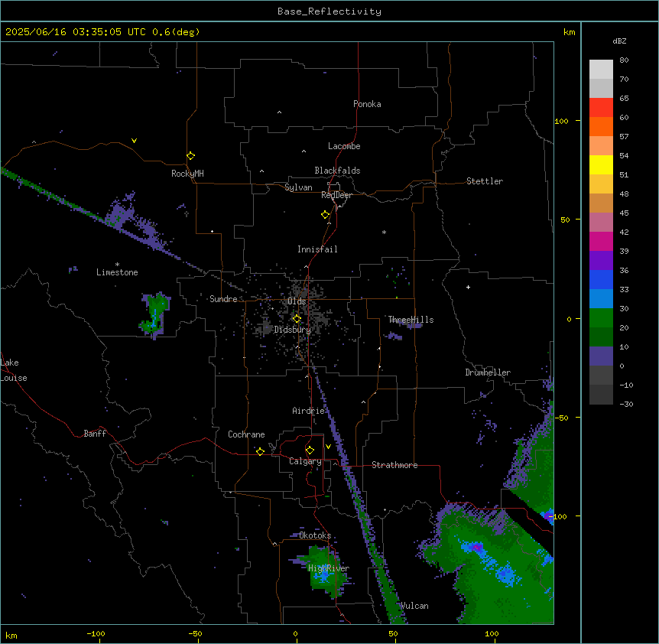The height and width of the screenshot is (644, 659).
Task: Click the Strathmore label
Action: pyautogui.click(x=394, y=465)
